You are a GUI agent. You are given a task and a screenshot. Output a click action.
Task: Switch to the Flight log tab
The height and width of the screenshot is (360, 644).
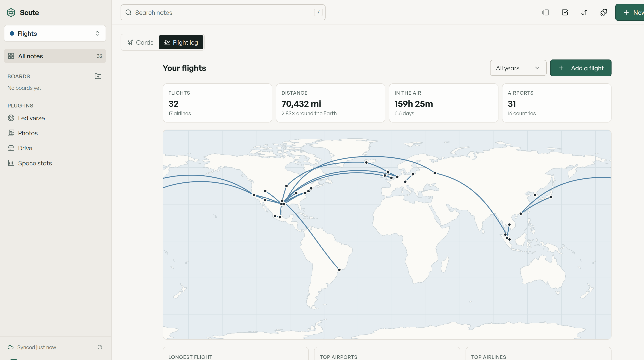(x=181, y=42)
